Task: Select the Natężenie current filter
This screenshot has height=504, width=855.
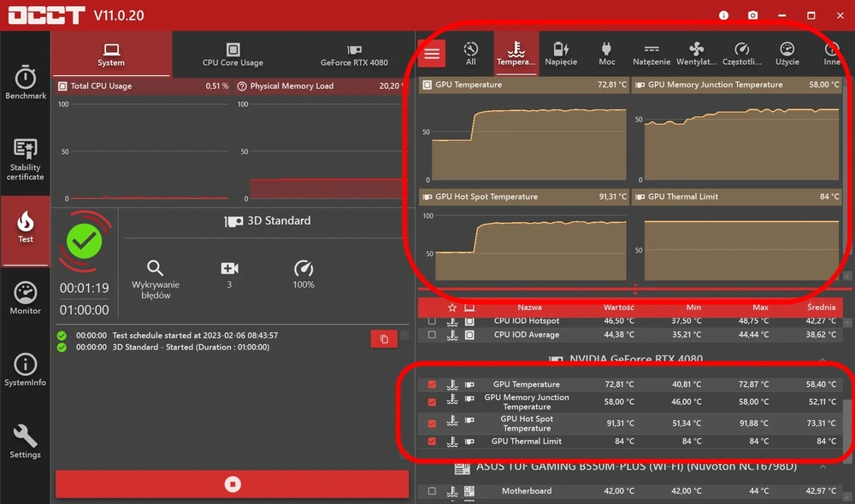Action: pyautogui.click(x=652, y=54)
